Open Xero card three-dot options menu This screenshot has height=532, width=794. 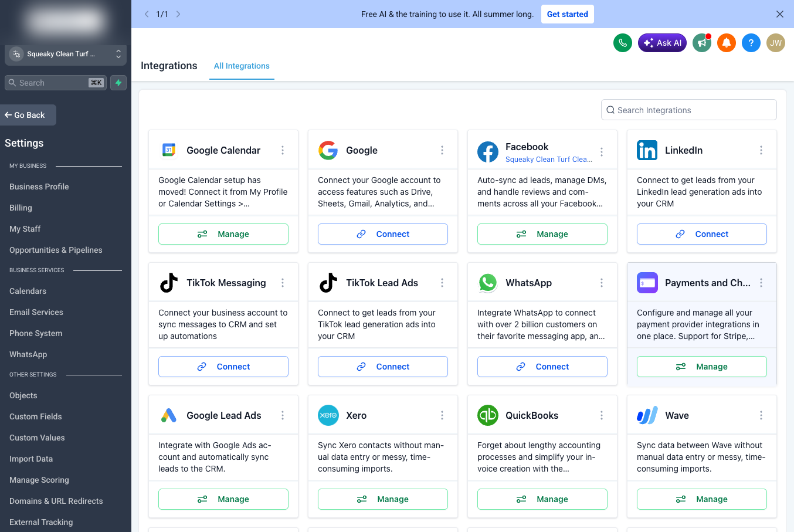pyautogui.click(x=442, y=415)
